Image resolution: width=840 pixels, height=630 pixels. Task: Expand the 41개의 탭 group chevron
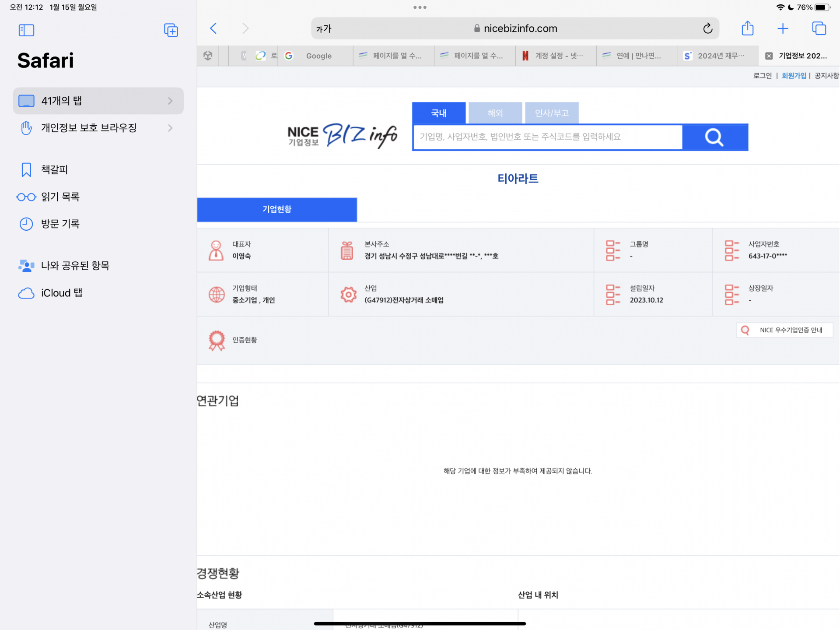[x=170, y=101]
